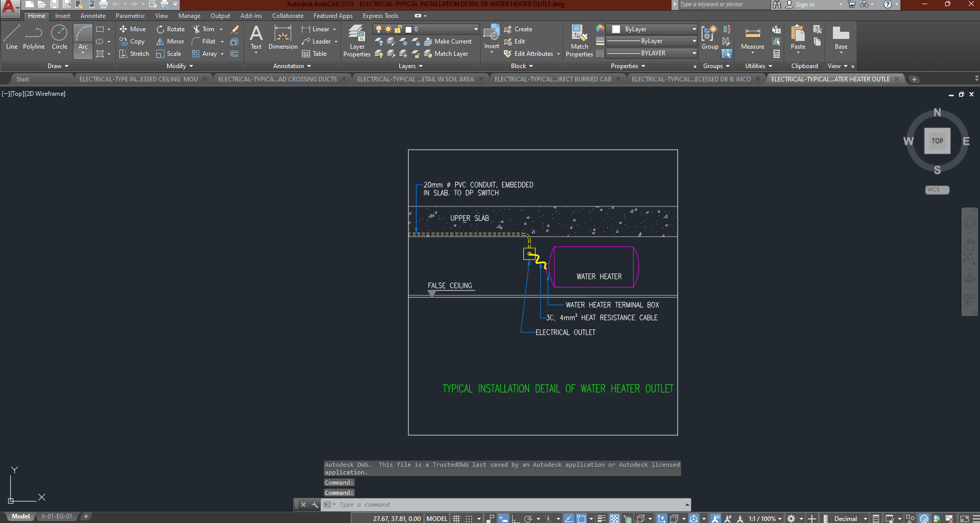Choose the Match Properties tool
Image resolution: width=980 pixels, height=523 pixels.
click(x=579, y=41)
